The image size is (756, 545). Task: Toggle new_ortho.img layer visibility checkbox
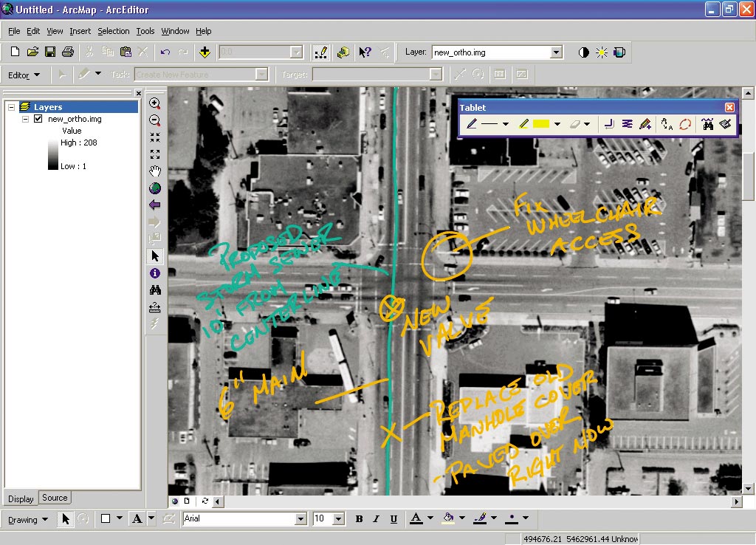[38, 119]
